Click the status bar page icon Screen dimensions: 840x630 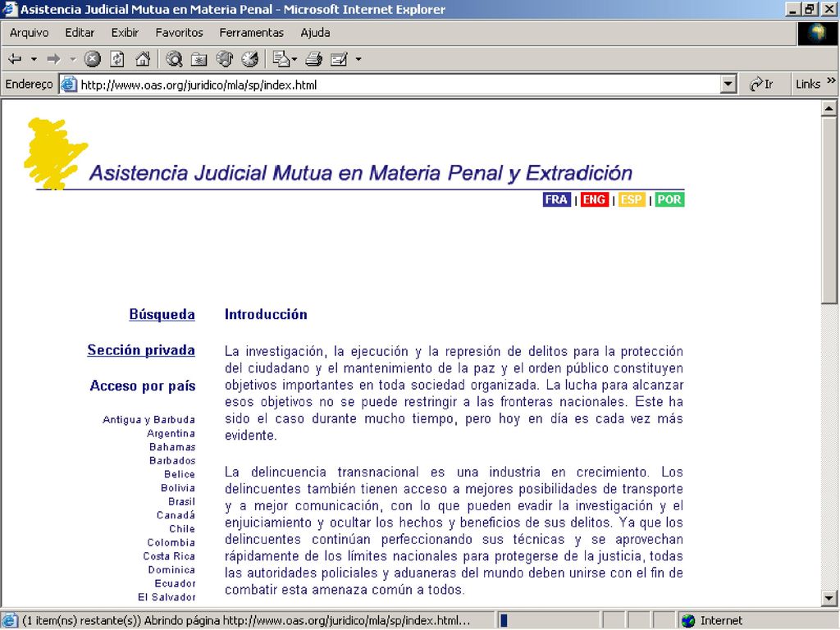10,620
